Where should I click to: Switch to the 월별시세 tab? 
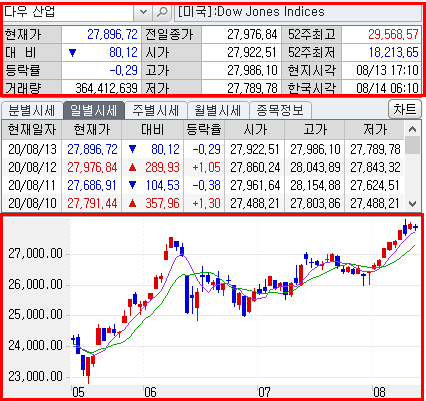[x=218, y=110]
